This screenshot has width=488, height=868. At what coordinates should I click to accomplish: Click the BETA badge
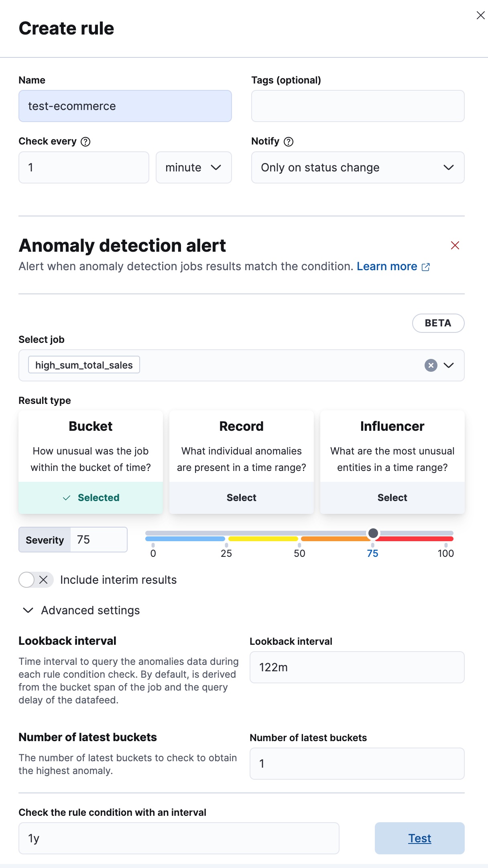pyautogui.click(x=438, y=323)
